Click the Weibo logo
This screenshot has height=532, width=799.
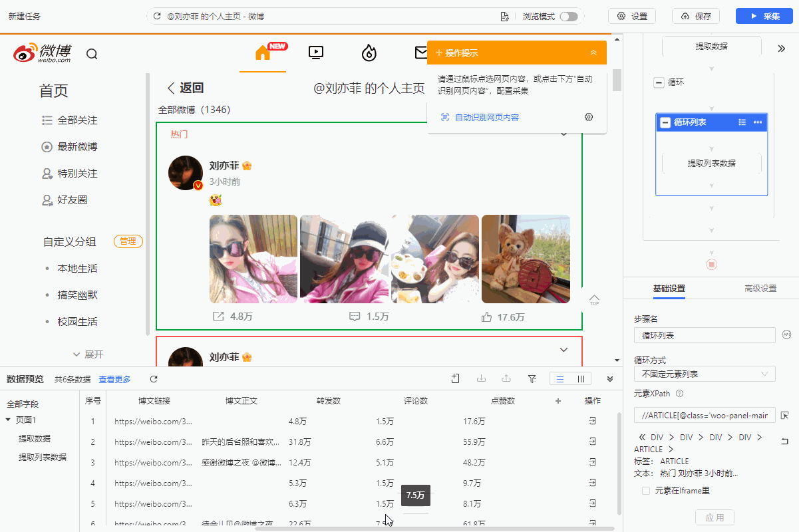(x=42, y=53)
